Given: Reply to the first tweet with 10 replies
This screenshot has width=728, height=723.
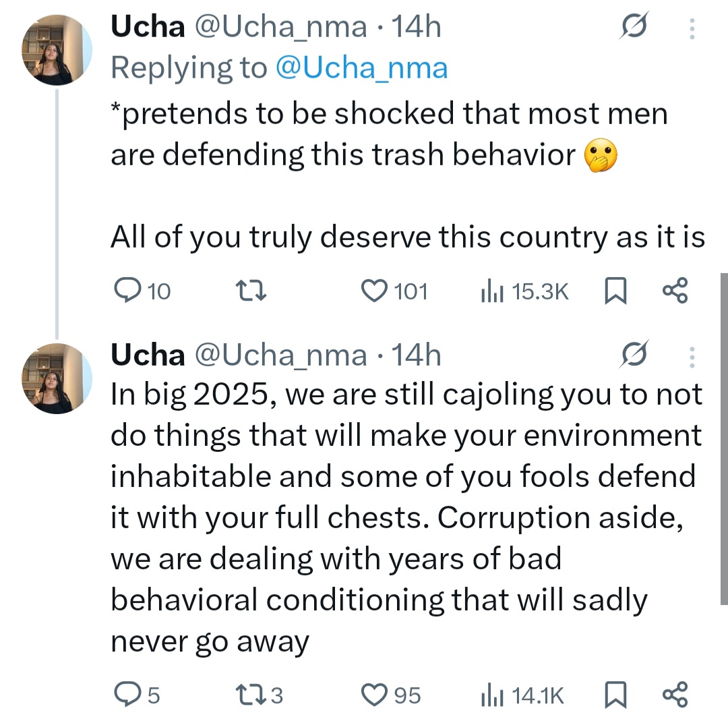Looking at the screenshot, I should coord(127,291).
